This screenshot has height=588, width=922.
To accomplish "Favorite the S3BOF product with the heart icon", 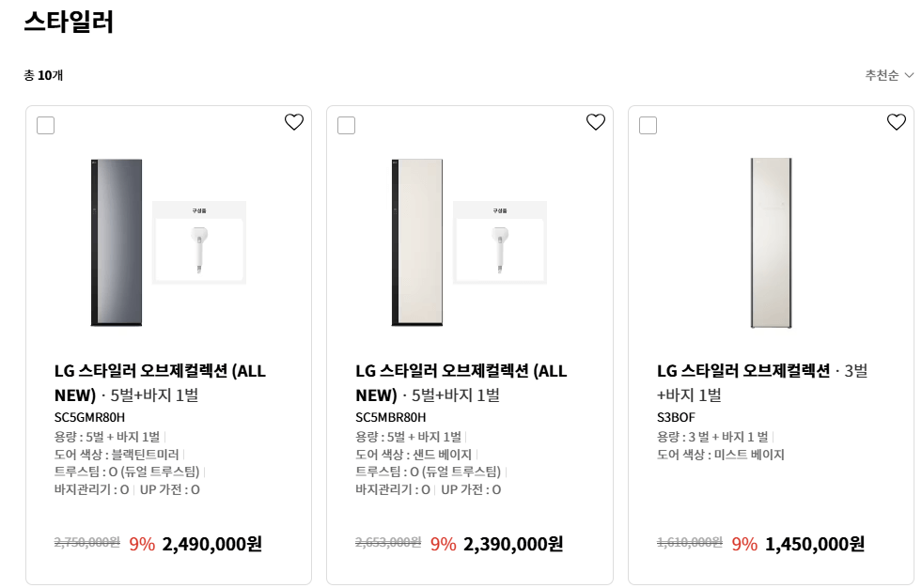I will tap(896, 122).
